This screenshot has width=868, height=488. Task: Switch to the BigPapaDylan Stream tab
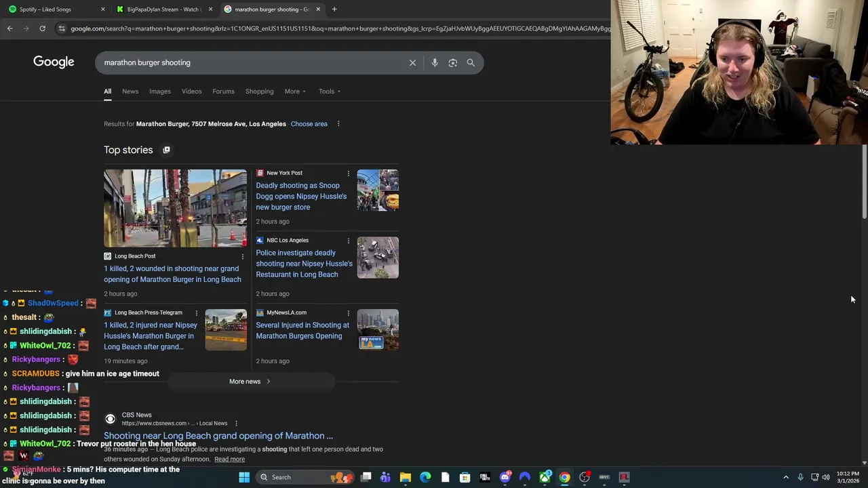tap(163, 9)
